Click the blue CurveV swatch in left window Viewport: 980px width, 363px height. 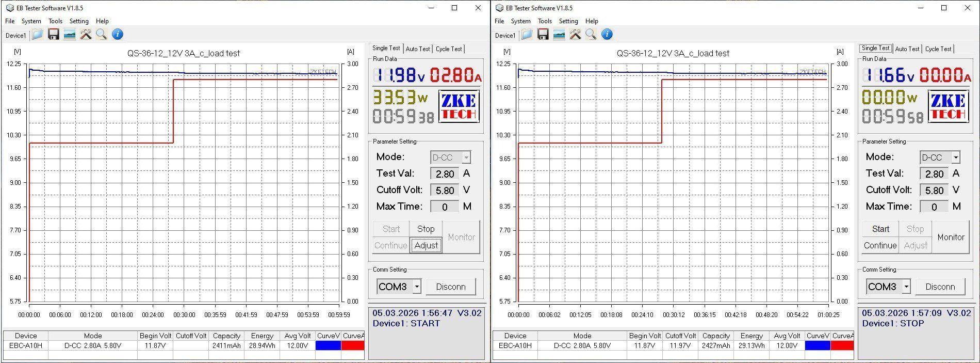[x=328, y=345]
